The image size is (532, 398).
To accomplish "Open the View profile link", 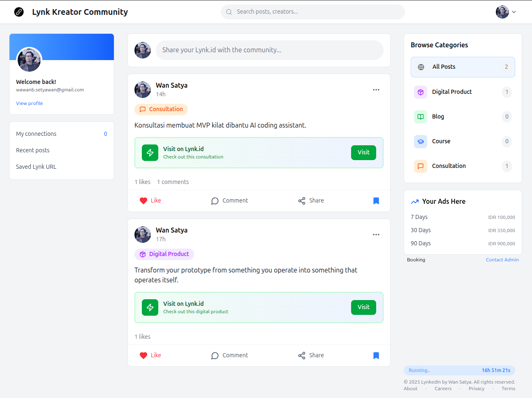I will click(x=29, y=103).
